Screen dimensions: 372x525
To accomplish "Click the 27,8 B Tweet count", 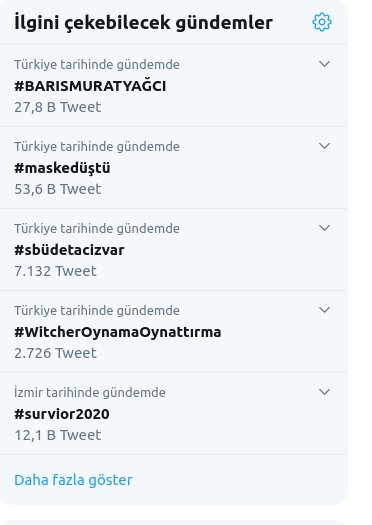I will click(x=58, y=107).
